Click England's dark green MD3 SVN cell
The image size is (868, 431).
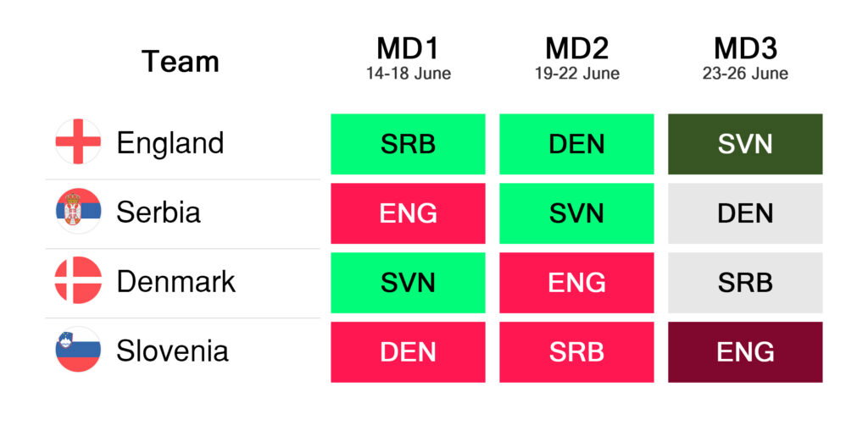coord(745,144)
